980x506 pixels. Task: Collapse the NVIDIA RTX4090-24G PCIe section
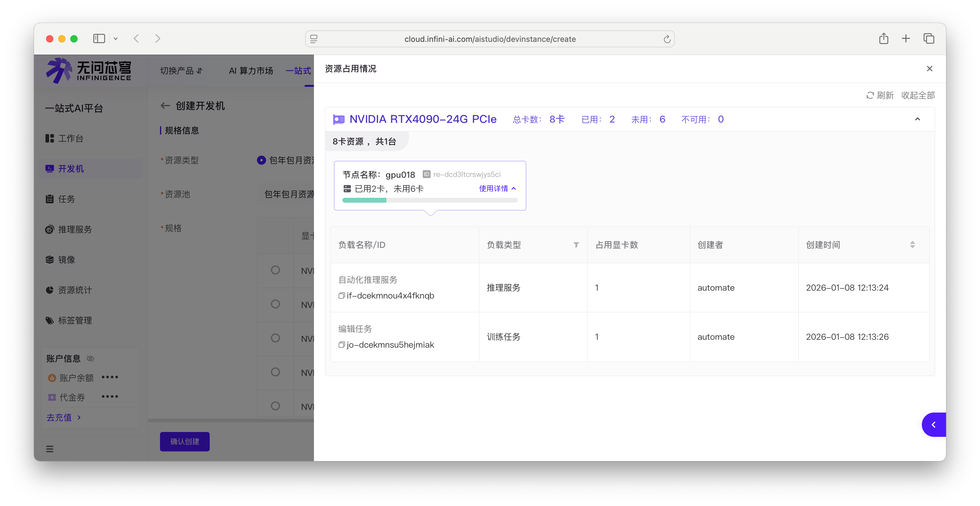click(917, 119)
